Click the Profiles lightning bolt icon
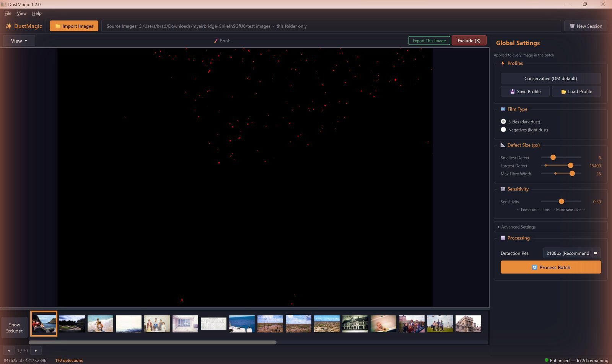Viewport: 612px width, 364px height. [x=503, y=63]
